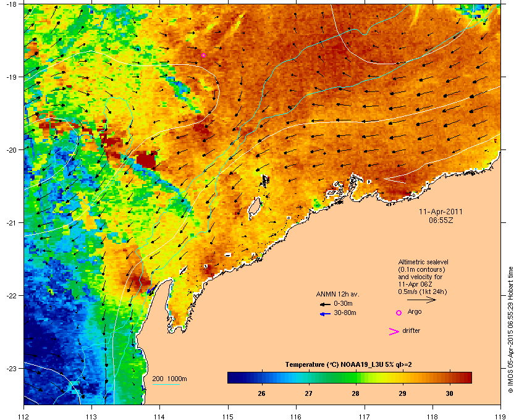Click the 'Altimetric sealevel' legend text
Image resolution: width=519 pixels, height=420 pixels.
423,262
